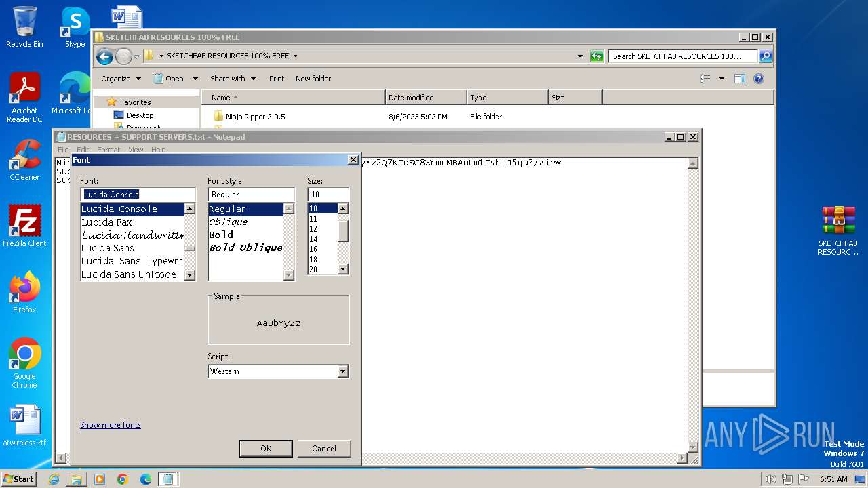Sort files by Date modified column
The height and width of the screenshot is (488, 868).
click(426, 98)
